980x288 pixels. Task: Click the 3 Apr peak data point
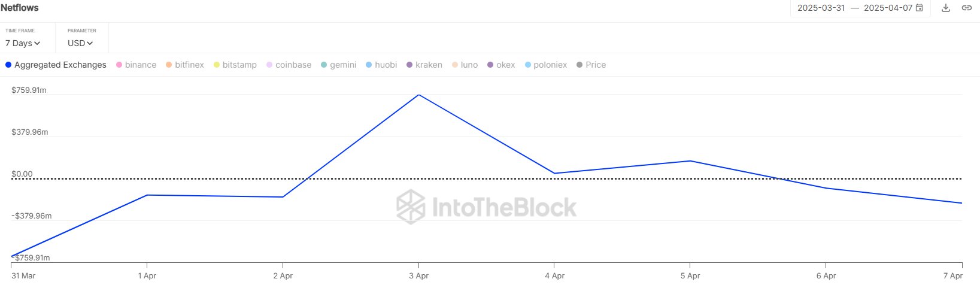[x=418, y=95]
